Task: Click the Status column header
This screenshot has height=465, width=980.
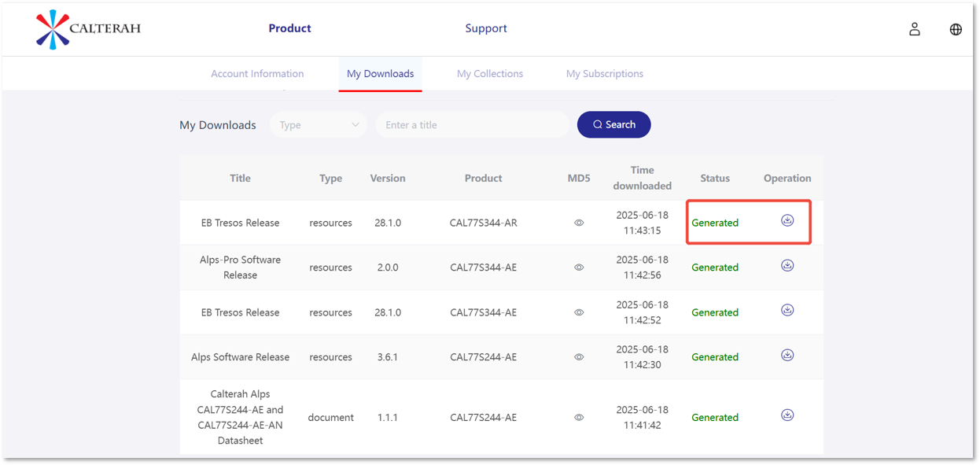Action: (715, 179)
